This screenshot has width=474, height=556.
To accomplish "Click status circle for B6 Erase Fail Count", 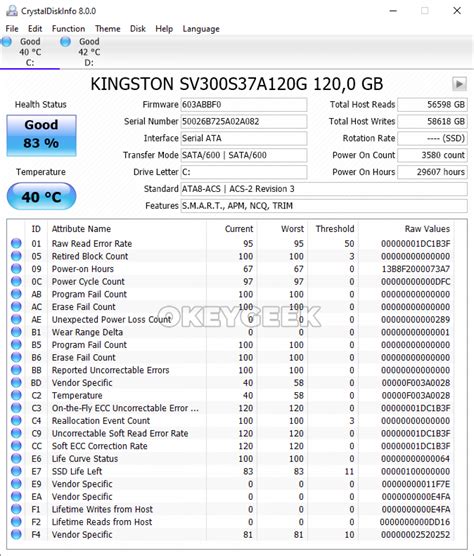I will tap(16, 357).
